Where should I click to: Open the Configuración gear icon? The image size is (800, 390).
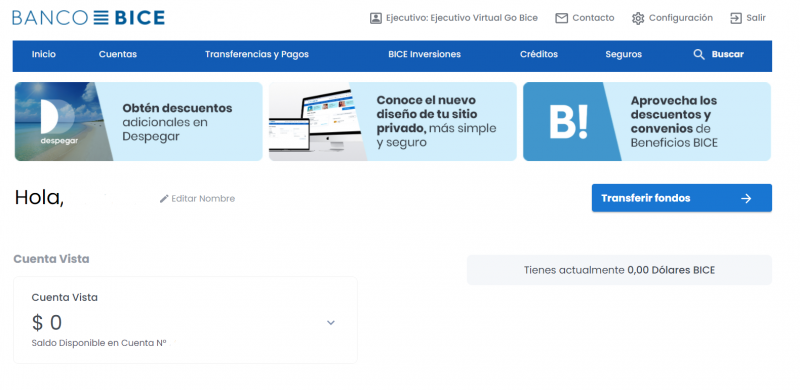point(638,18)
